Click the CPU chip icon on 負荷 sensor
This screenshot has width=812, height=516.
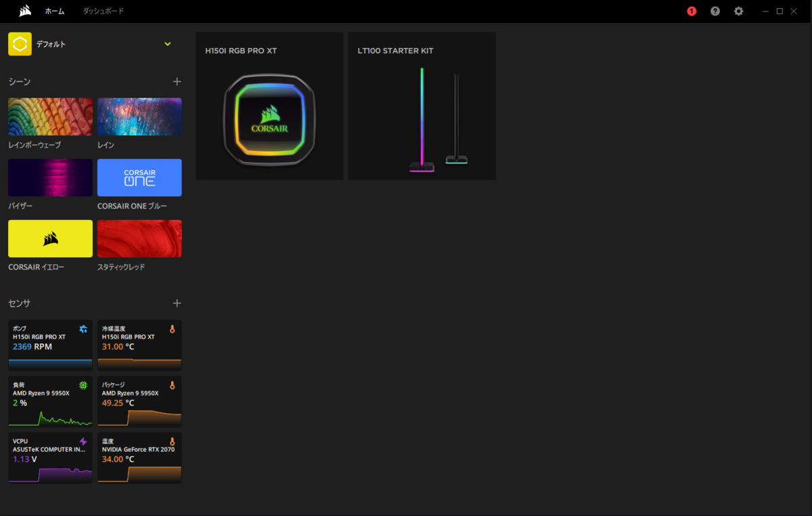(83, 385)
